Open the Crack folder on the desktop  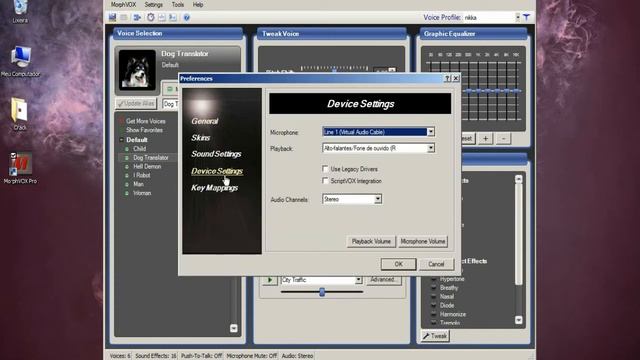(20, 114)
